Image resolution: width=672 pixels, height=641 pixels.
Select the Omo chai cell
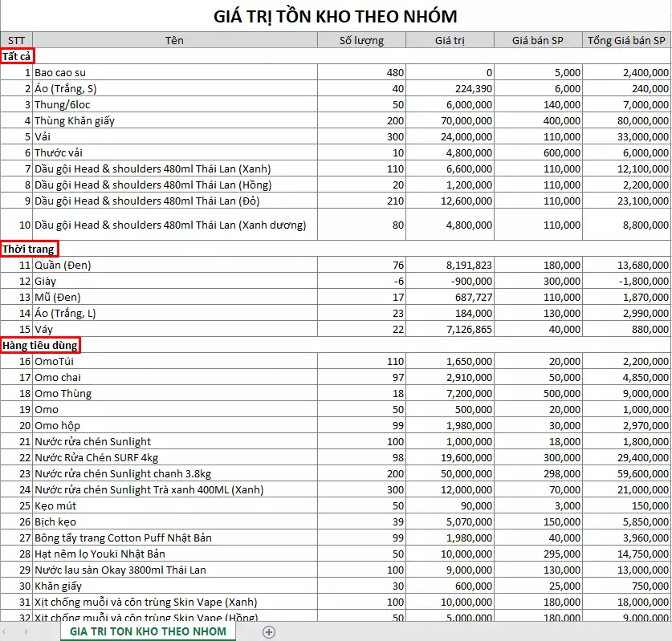[x=175, y=377]
